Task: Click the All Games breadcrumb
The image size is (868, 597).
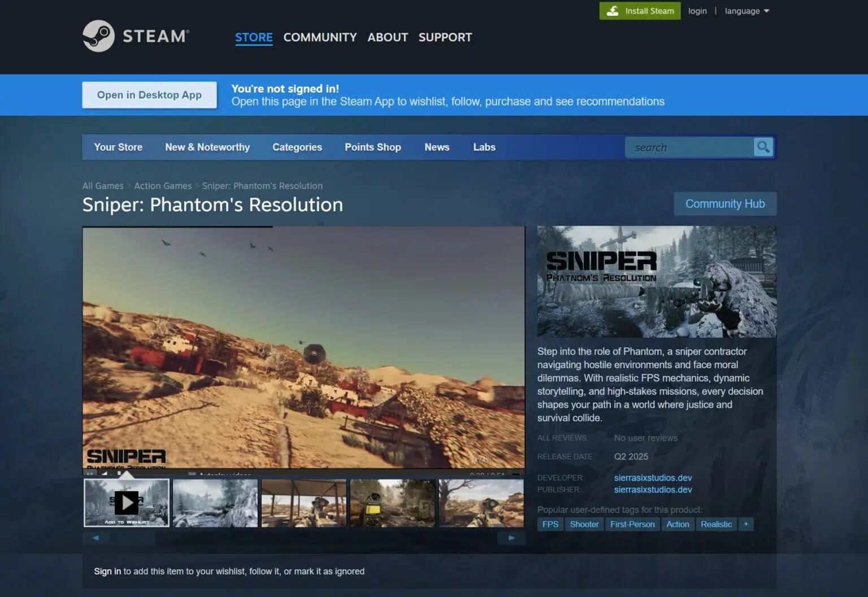Action: point(103,186)
